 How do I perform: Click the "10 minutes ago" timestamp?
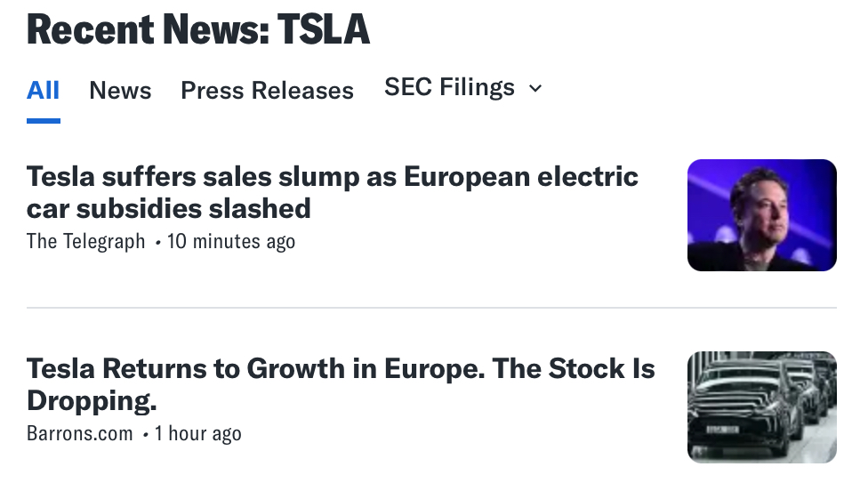231,242
